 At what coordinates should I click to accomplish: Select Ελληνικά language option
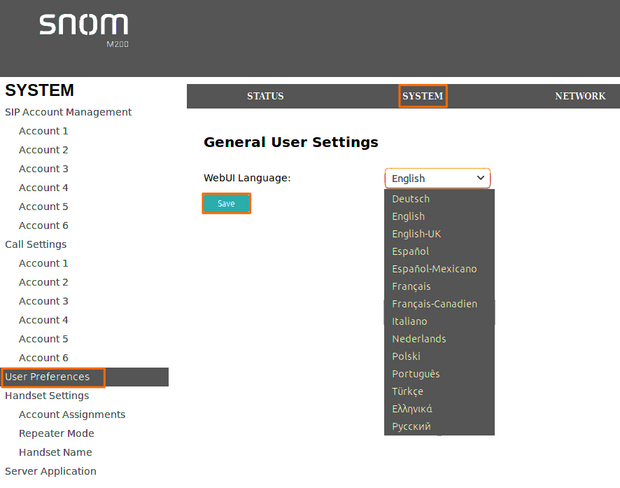[412, 409]
